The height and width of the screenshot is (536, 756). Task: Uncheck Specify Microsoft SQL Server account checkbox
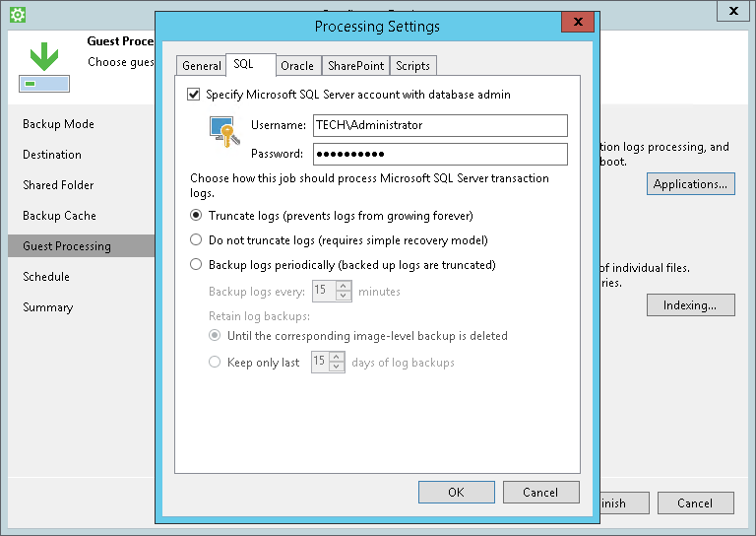point(193,94)
